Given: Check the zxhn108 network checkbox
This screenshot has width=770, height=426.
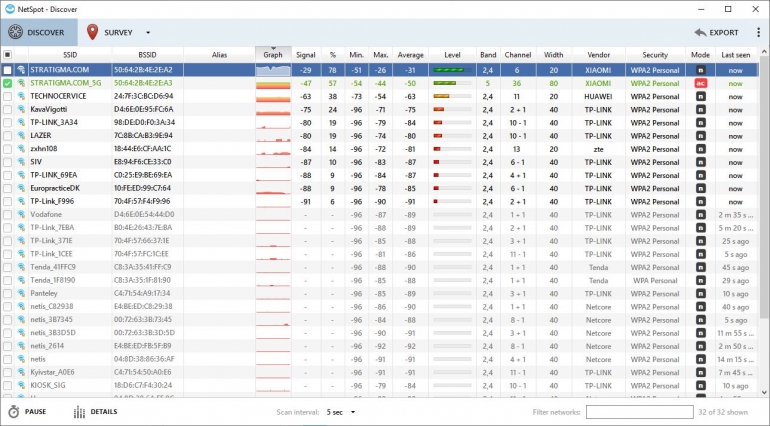Looking at the screenshot, I should click(7, 149).
